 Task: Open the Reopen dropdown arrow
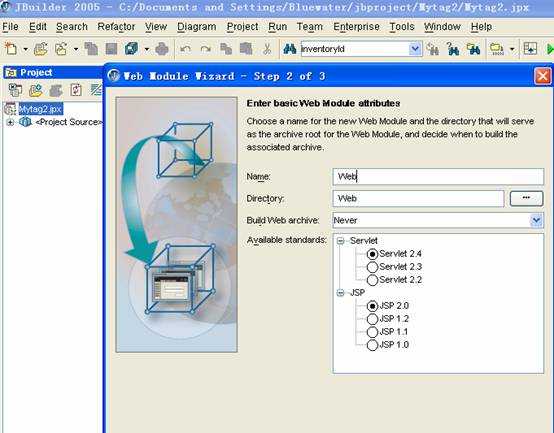[x=76, y=49]
